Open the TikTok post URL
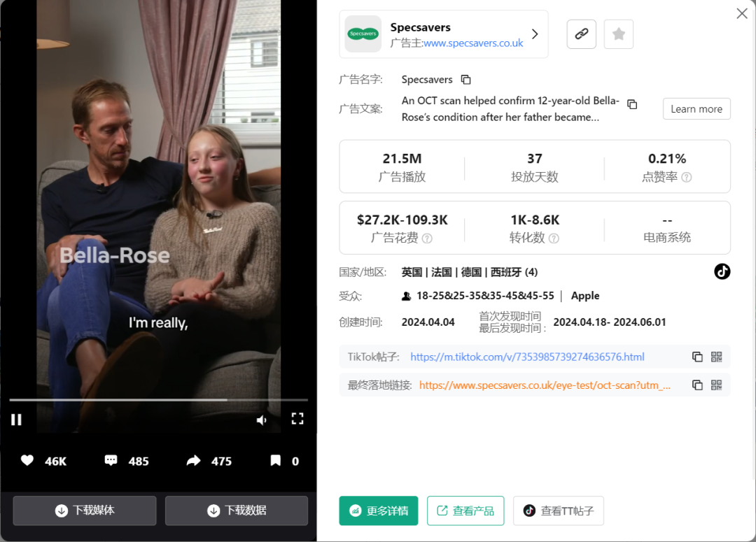The width and height of the screenshot is (756, 542). click(x=527, y=357)
